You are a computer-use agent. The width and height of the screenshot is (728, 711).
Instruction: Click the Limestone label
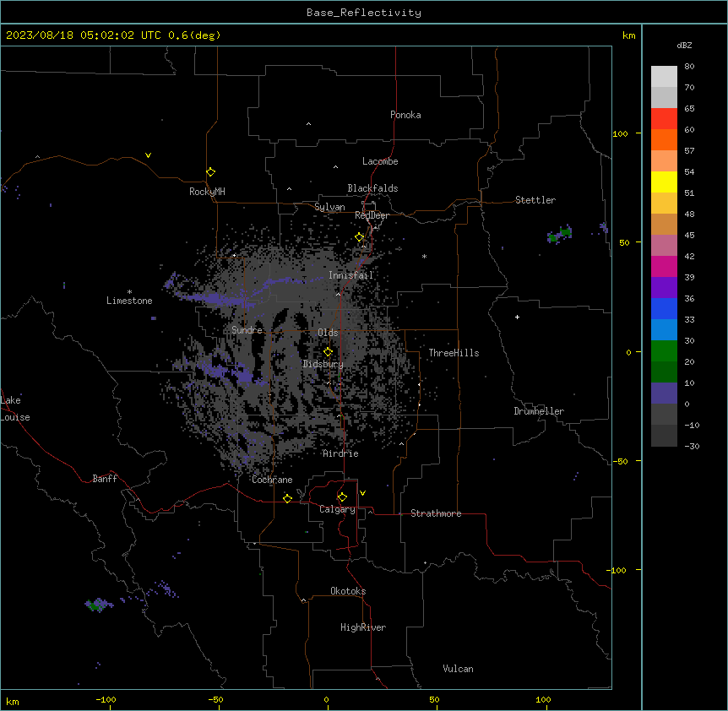[129, 301]
